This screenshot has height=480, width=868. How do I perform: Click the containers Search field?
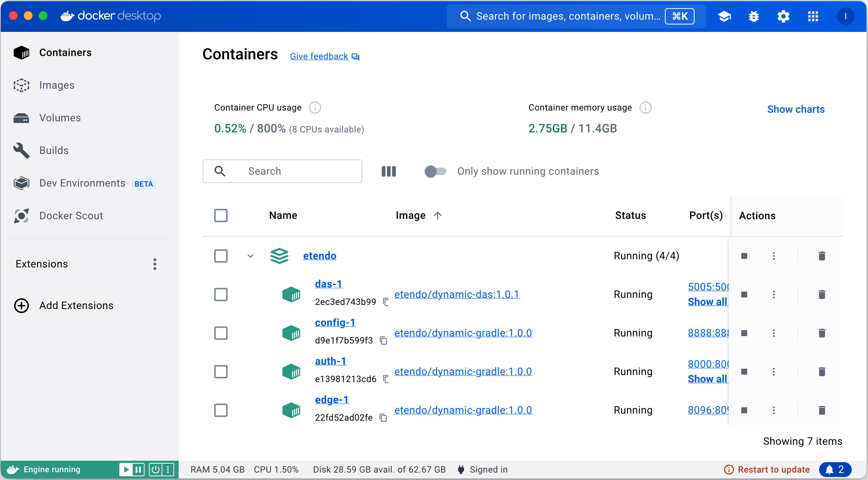(x=282, y=171)
